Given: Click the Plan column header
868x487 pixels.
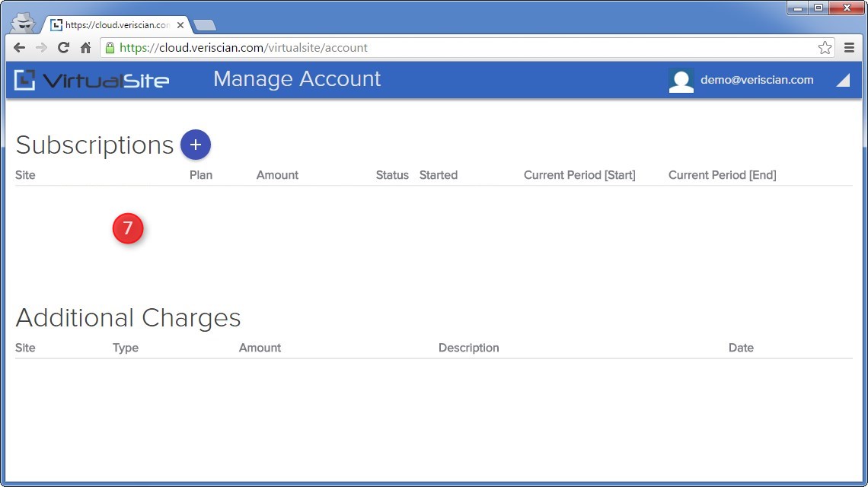Looking at the screenshot, I should pyautogui.click(x=201, y=175).
